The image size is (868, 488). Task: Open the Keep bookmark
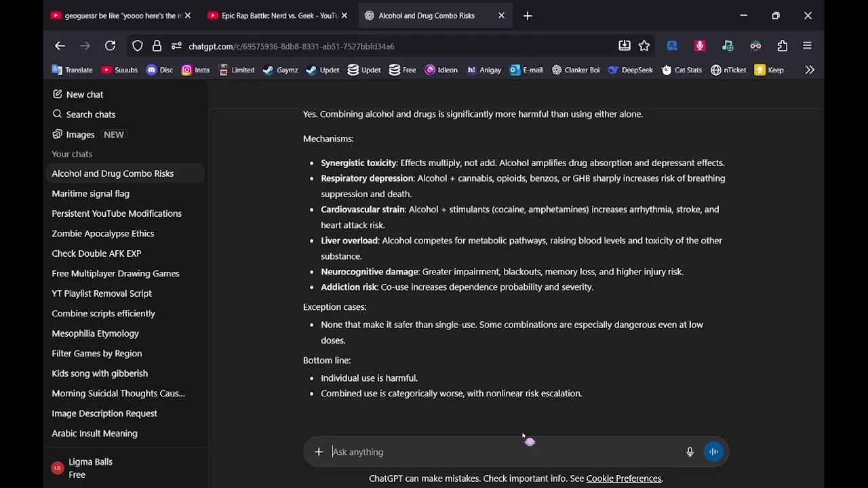click(x=770, y=70)
